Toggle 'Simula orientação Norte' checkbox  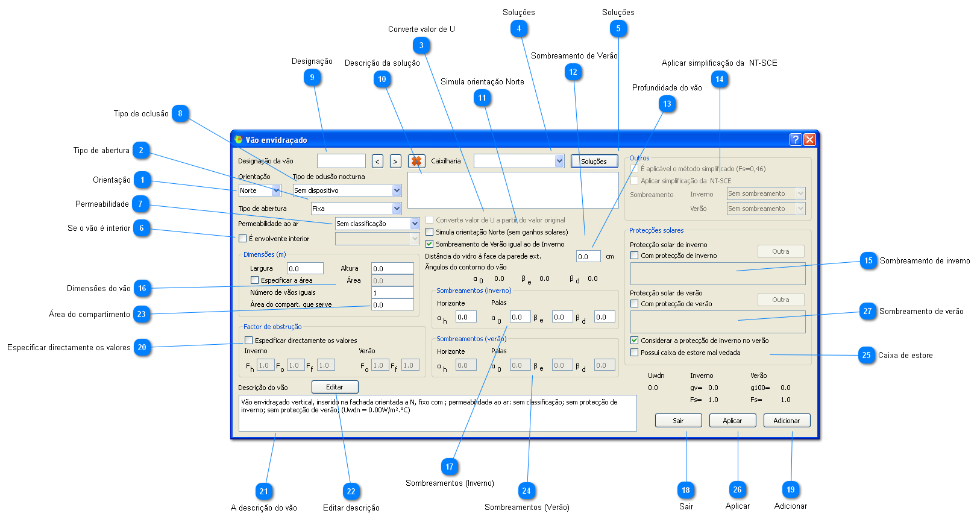430,232
